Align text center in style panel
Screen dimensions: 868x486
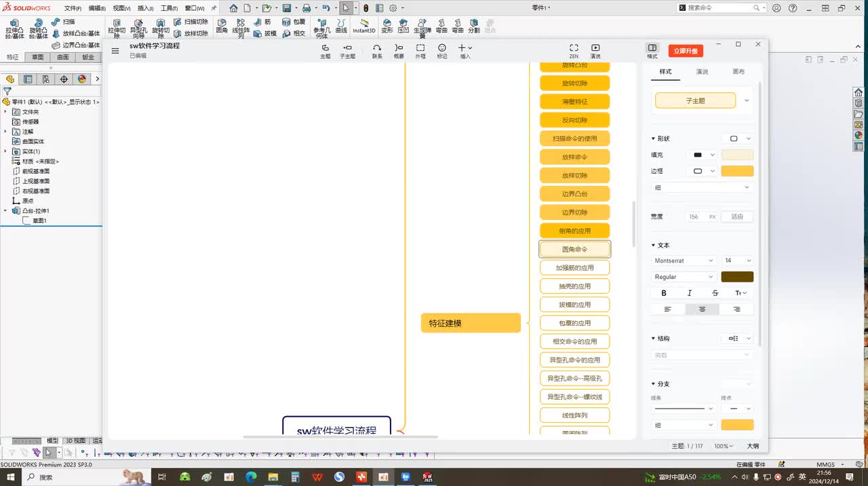702,310
